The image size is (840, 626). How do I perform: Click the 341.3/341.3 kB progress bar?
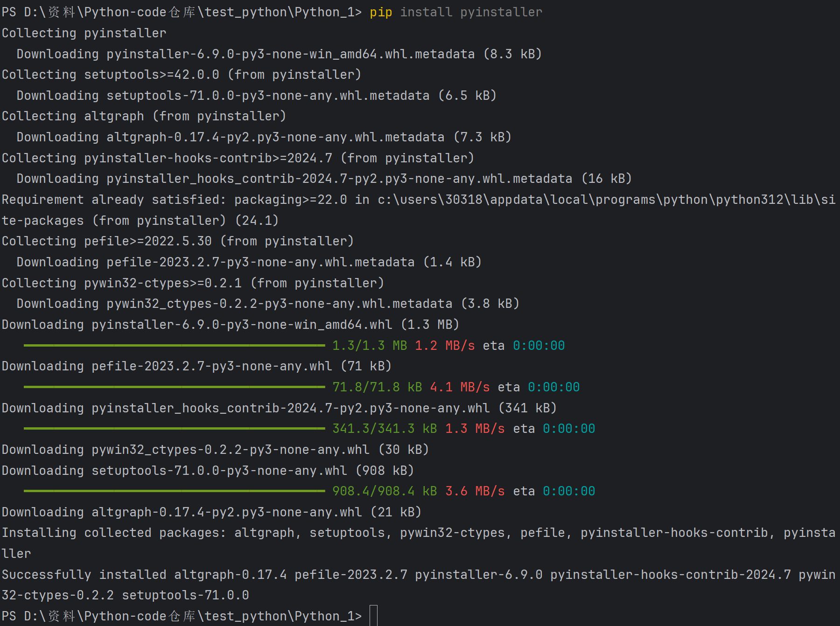[174, 429]
